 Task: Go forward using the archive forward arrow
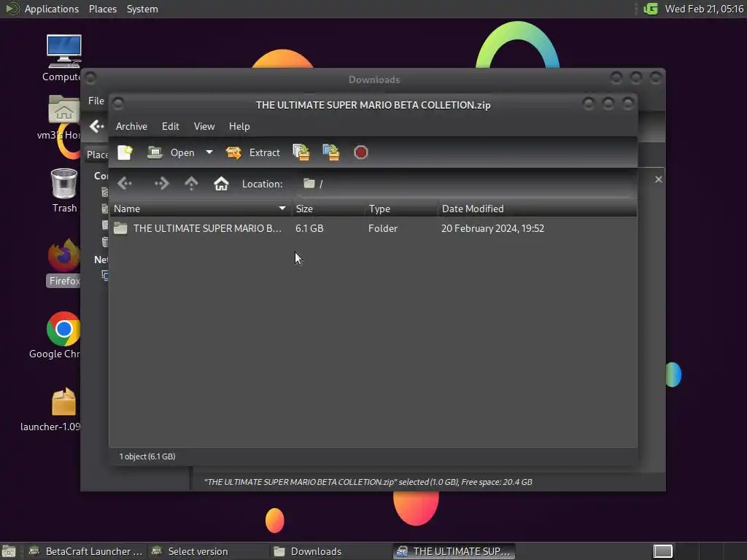pos(161,183)
